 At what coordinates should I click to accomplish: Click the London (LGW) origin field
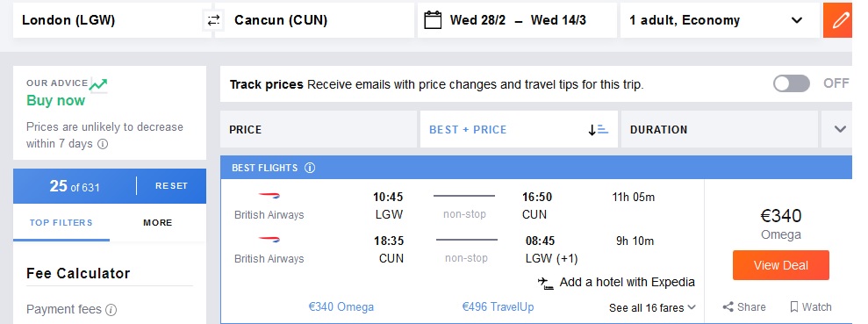(111, 20)
